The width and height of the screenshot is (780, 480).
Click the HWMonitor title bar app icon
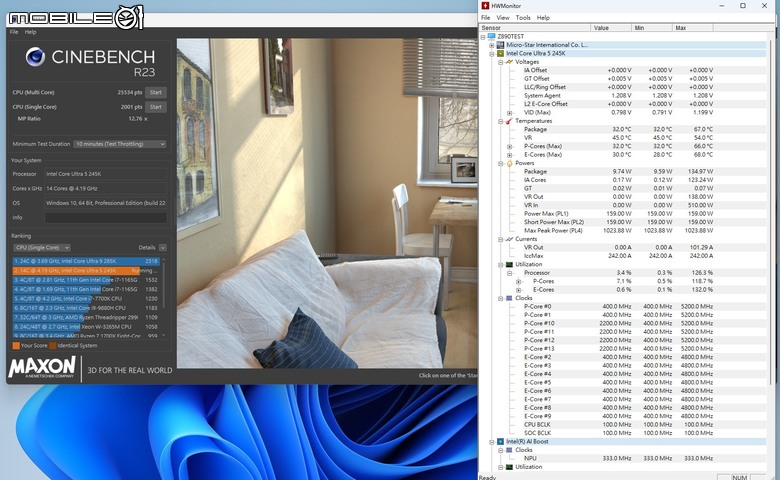tap(485, 5)
